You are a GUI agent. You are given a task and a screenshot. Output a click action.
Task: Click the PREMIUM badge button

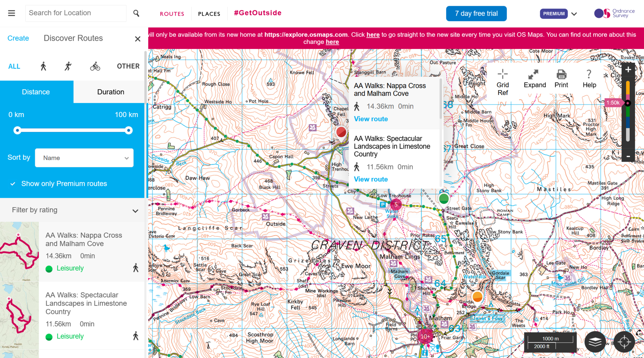point(553,14)
